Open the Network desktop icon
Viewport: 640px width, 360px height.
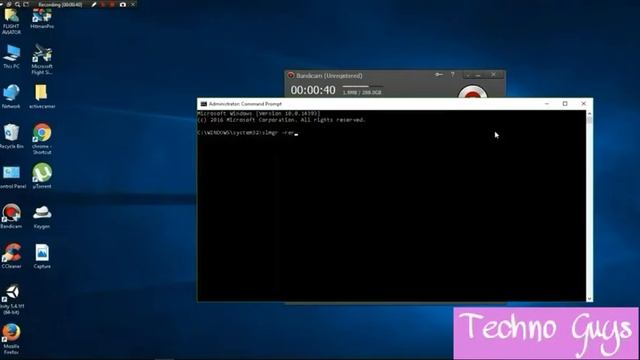click(11, 96)
